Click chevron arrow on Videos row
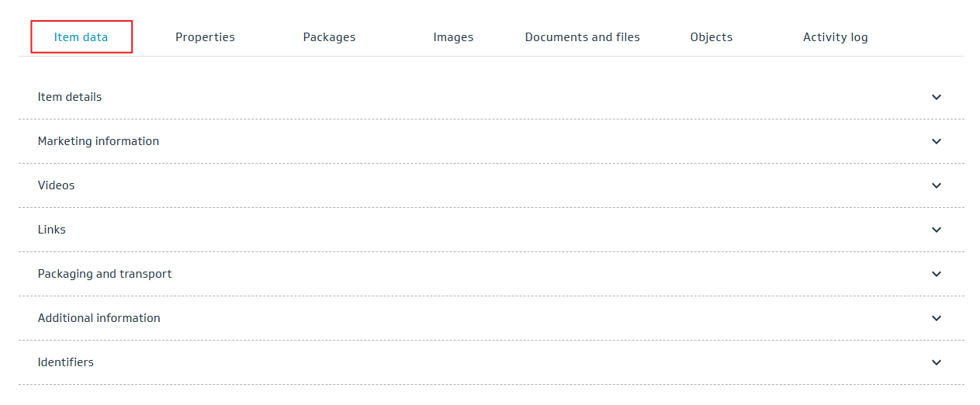Screen dimensions: 980x405 click(x=937, y=185)
